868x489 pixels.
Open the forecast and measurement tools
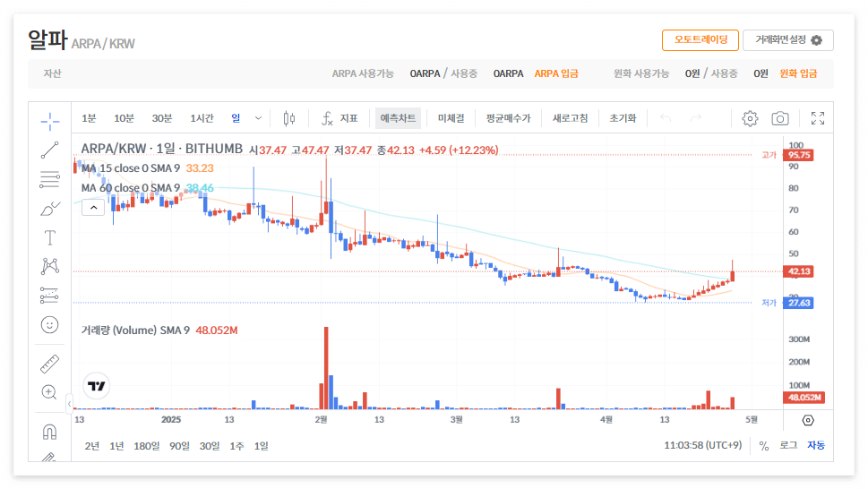pos(50,296)
